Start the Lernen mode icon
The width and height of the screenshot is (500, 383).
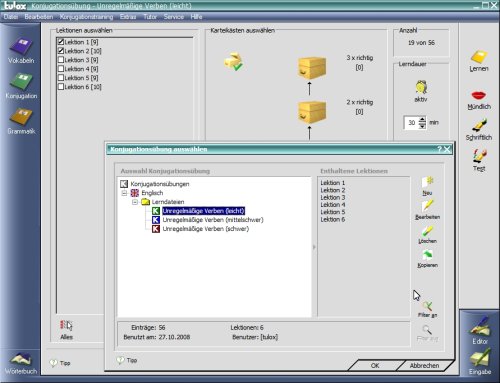[x=479, y=61]
